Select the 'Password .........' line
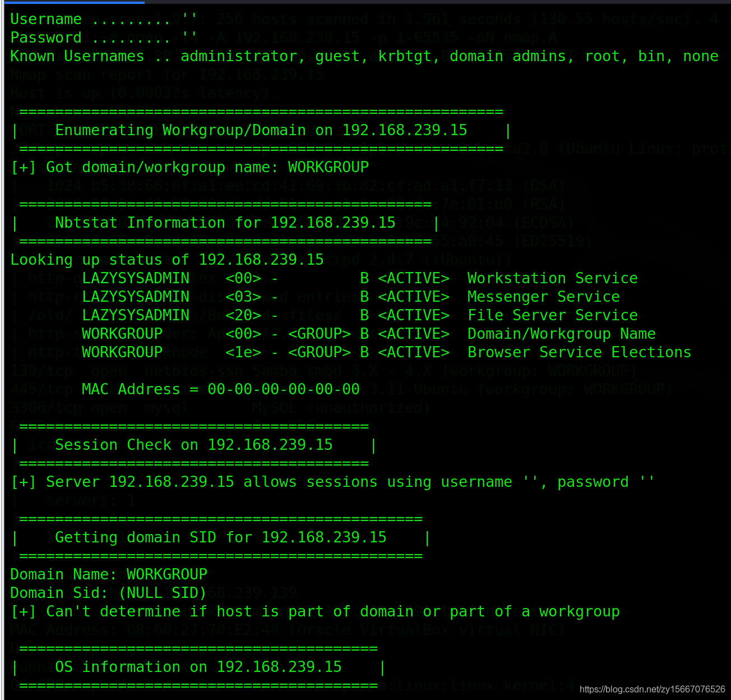 click(x=104, y=38)
